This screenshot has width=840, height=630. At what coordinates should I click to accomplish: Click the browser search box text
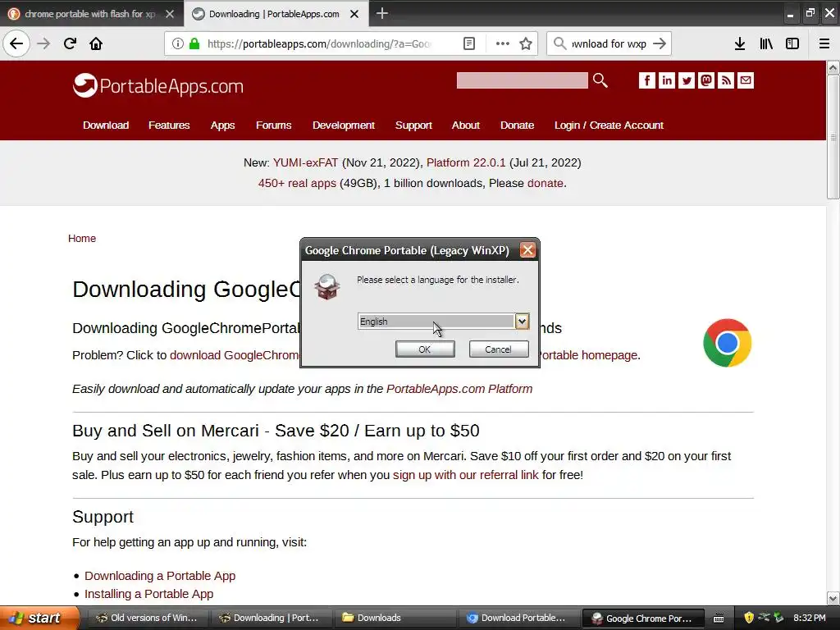609,44
